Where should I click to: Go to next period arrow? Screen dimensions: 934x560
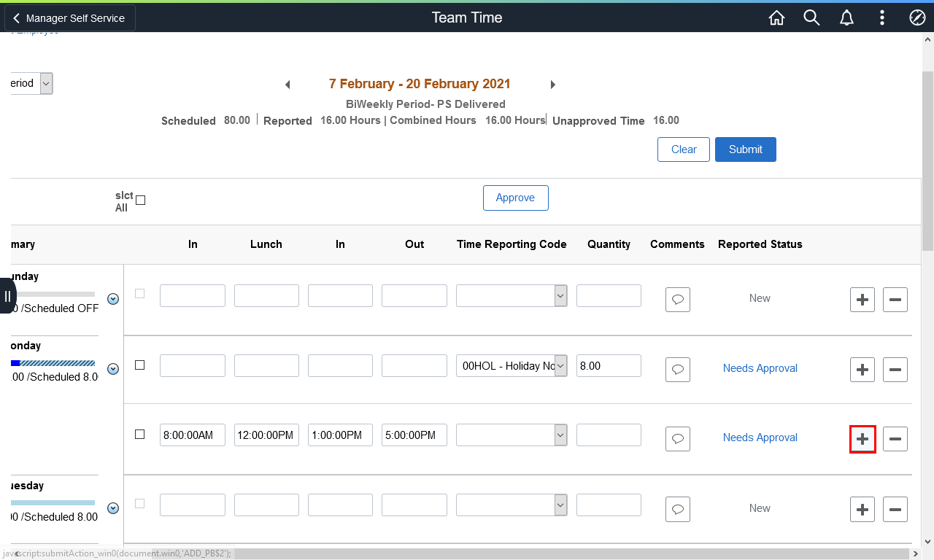coord(553,85)
